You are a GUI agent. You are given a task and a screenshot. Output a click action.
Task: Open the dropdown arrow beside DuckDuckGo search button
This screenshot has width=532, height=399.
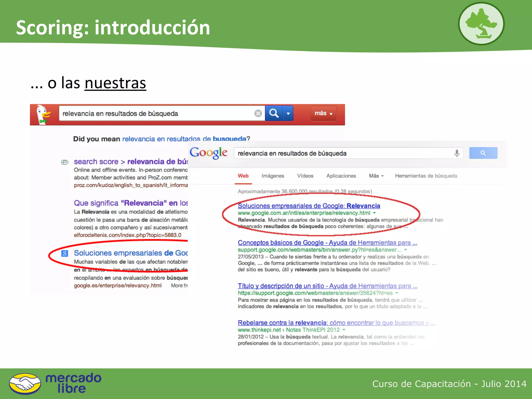click(288, 114)
